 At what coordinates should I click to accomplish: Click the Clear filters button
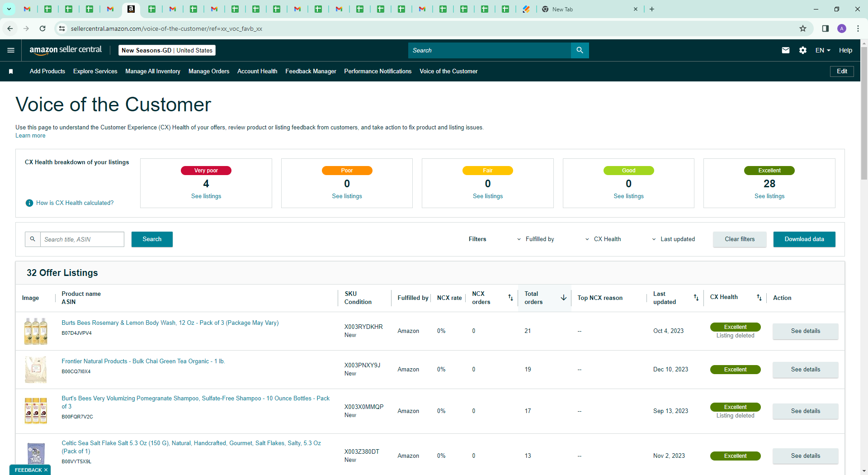740,239
